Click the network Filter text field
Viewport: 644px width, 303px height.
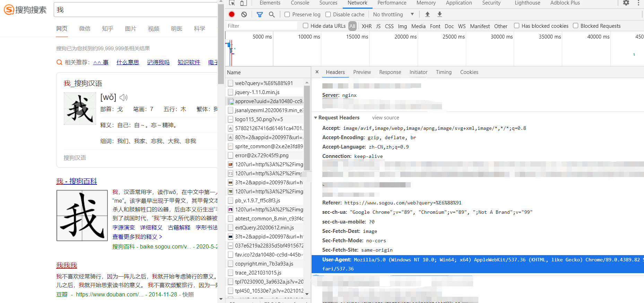262,26
